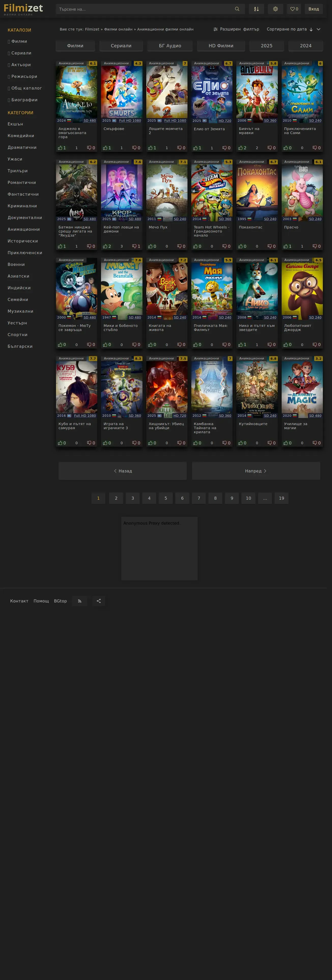Image resolution: width=332 pixels, height=980 pixels.
Task: Click Филми онлайн breadcrumb link
Action: pyautogui.click(x=118, y=29)
